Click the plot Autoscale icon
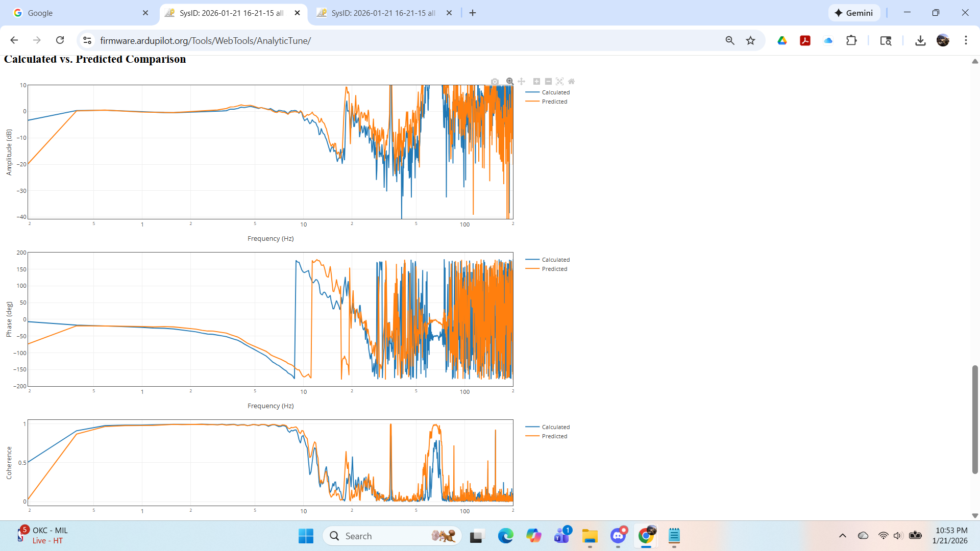The image size is (980, 551). (560, 82)
